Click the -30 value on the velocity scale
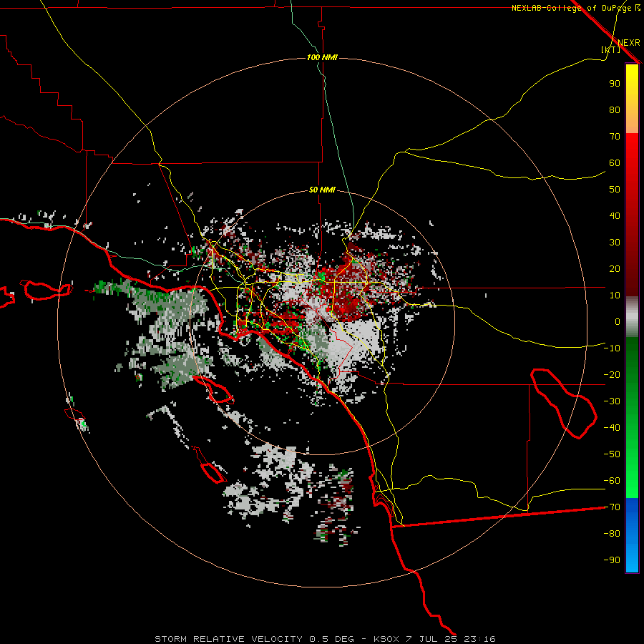The height and width of the screenshot is (644, 644). (612, 401)
